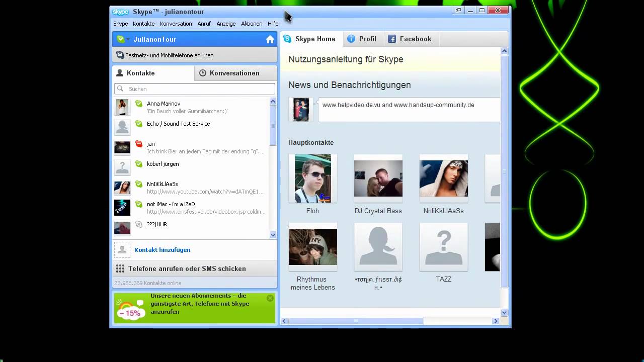Close the green subscription advert banner
The width and height of the screenshot is (644, 362).
(x=270, y=298)
